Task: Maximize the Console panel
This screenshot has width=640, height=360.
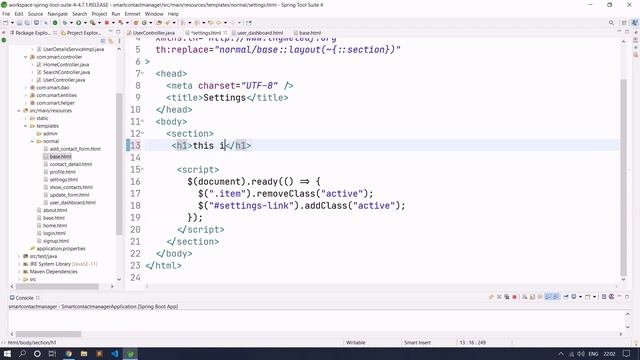Action: pyautogui.click(x=627, y=297)
